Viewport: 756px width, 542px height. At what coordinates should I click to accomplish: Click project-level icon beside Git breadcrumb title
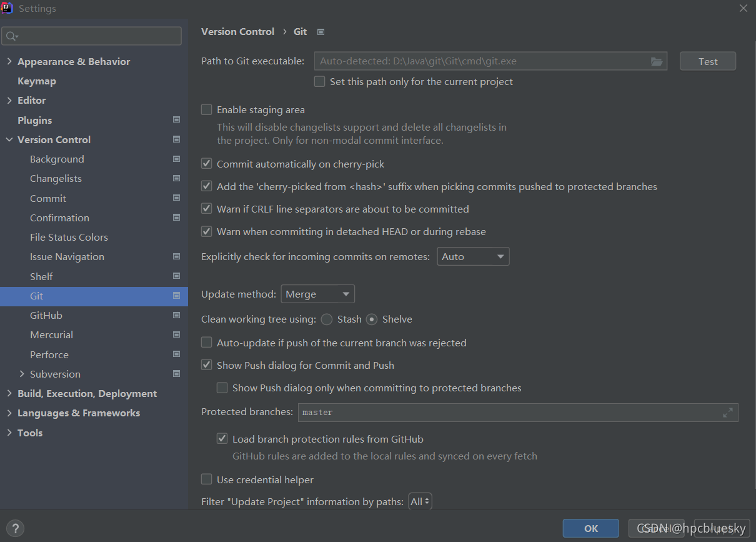321,32
